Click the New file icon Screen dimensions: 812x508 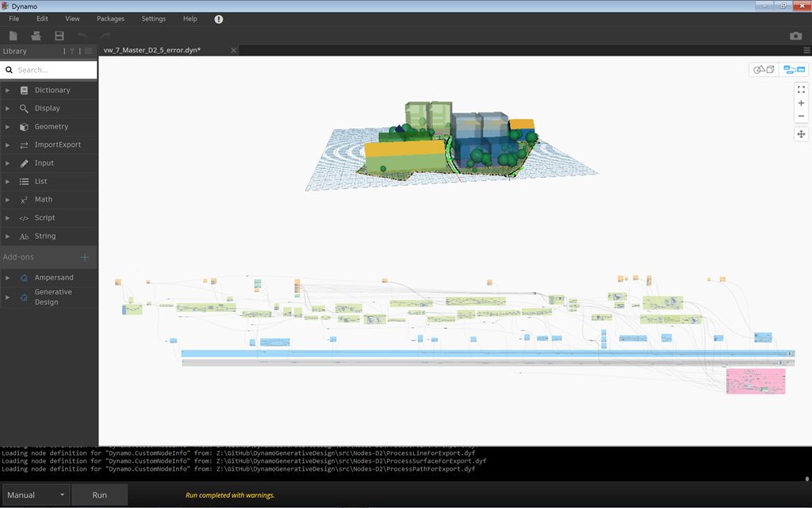13,36
